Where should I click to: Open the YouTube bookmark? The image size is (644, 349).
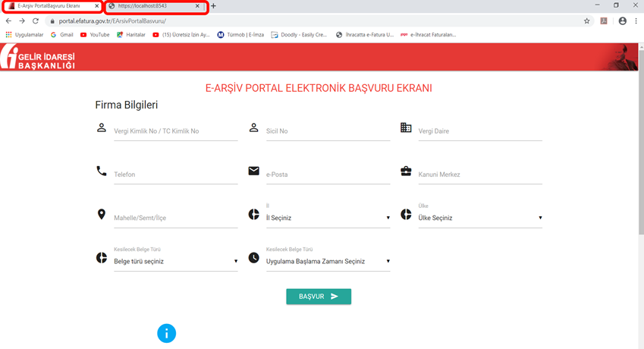tap(95, 35)
